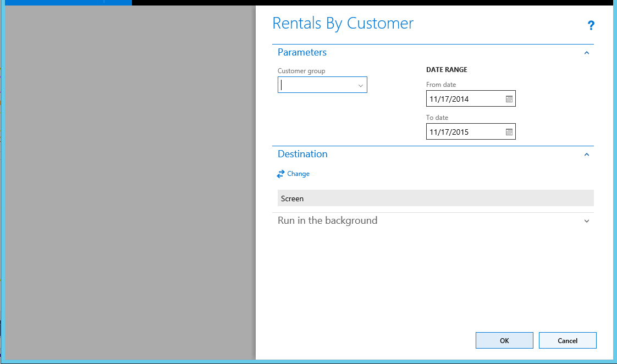The width and height of the screenshot is (617, 364).
Task: Click the Customer group label
Action: [x=301, y=71]
